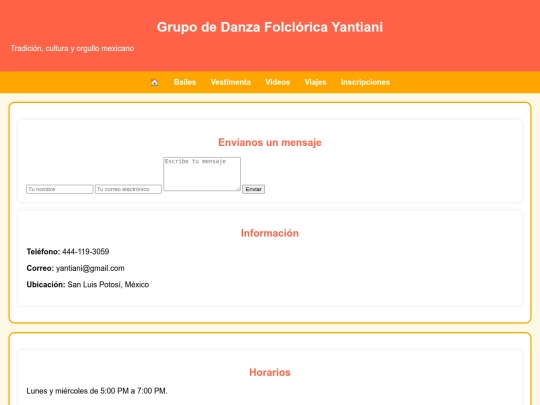Open the Bailes page
Screen dimensions: 540x405
click(x=185, y=82)
